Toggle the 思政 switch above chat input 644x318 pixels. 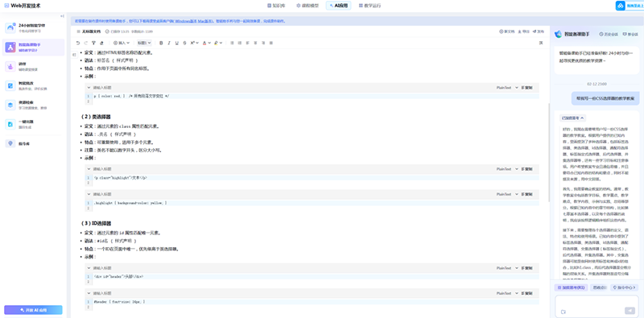(x=599, y=287)
